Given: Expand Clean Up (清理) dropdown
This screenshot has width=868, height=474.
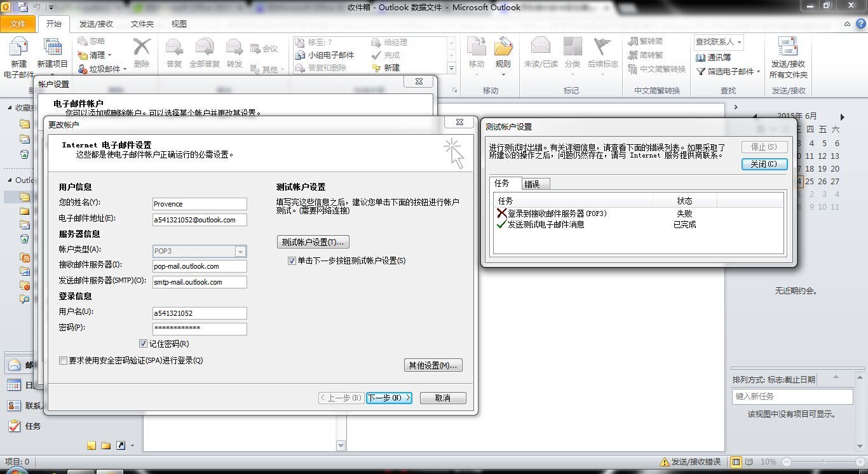Looking at the screenshot, I should pos(109,55).
